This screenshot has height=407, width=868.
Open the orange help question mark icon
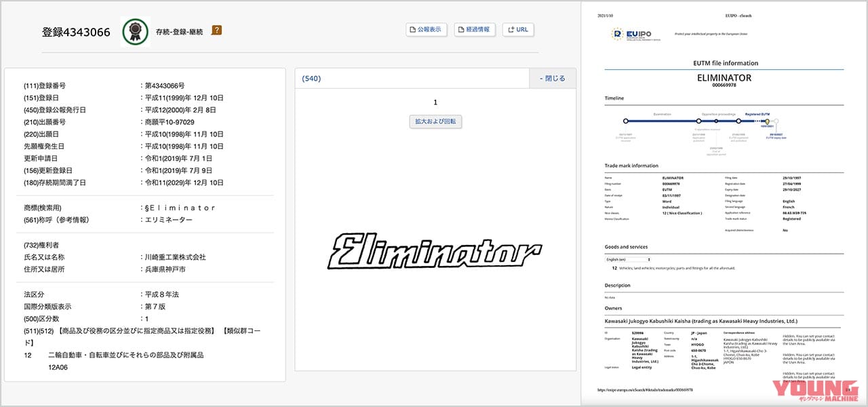click(x=218, y=30)
